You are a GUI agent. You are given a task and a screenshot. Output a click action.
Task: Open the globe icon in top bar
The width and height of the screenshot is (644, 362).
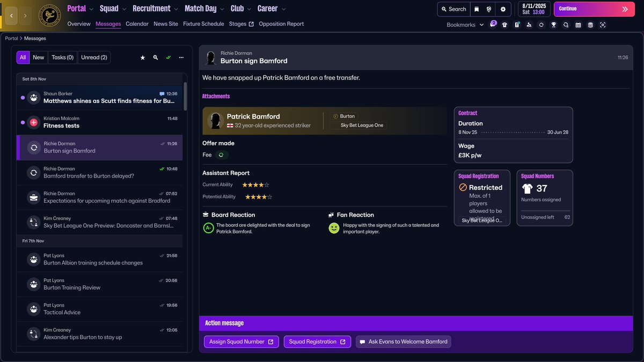click(489, 9)
